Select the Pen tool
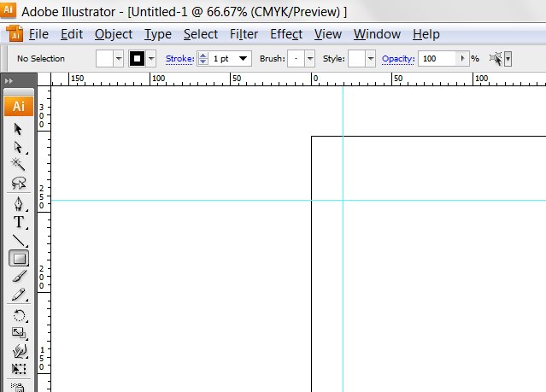Image resolution: width=546 pixels, height=392 pixels. [19, 204]
